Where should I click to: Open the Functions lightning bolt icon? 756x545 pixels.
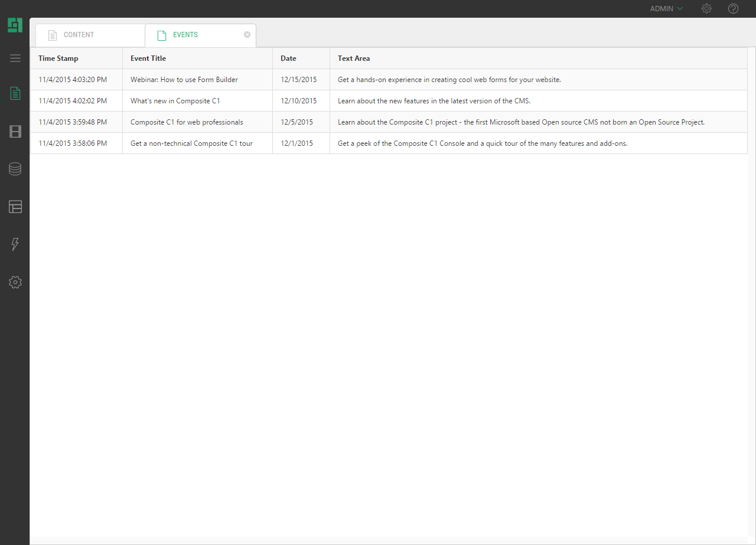point(15,244)
